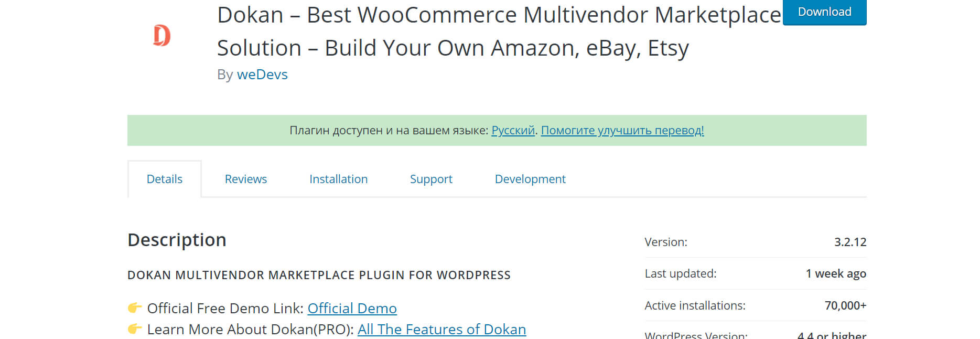
Task: Click the 70,000+ active installations value
Action: pyautogui.click(x=845, y=305)
